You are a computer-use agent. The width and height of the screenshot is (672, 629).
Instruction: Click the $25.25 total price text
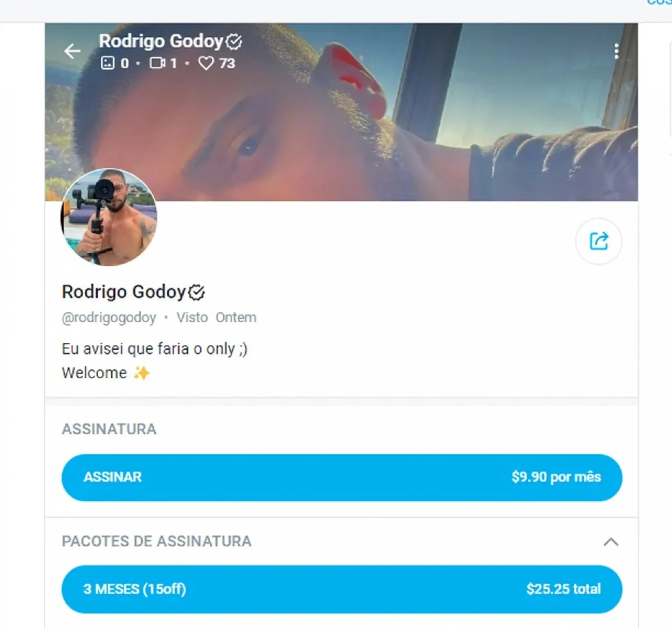click(563, 589)
